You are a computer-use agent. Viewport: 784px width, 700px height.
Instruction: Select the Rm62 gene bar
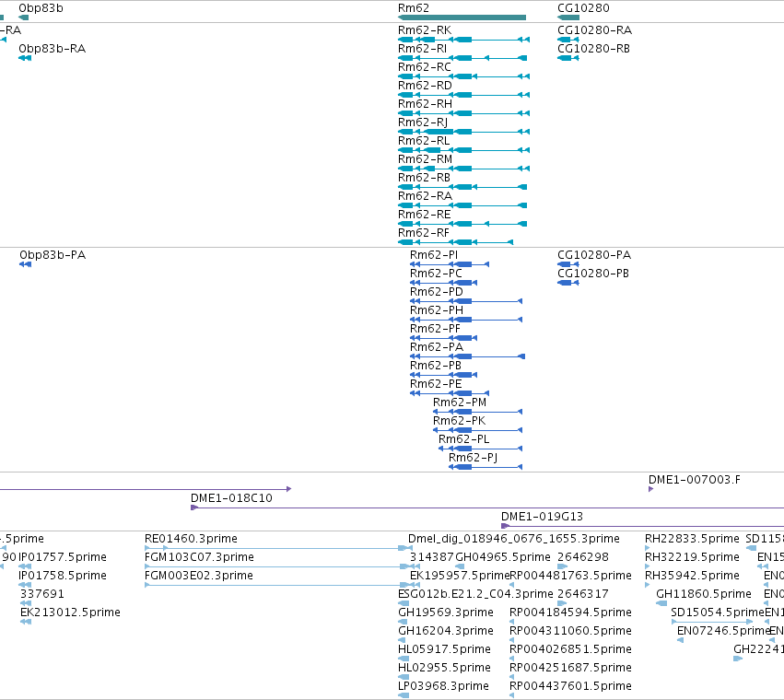pos(462,17)
